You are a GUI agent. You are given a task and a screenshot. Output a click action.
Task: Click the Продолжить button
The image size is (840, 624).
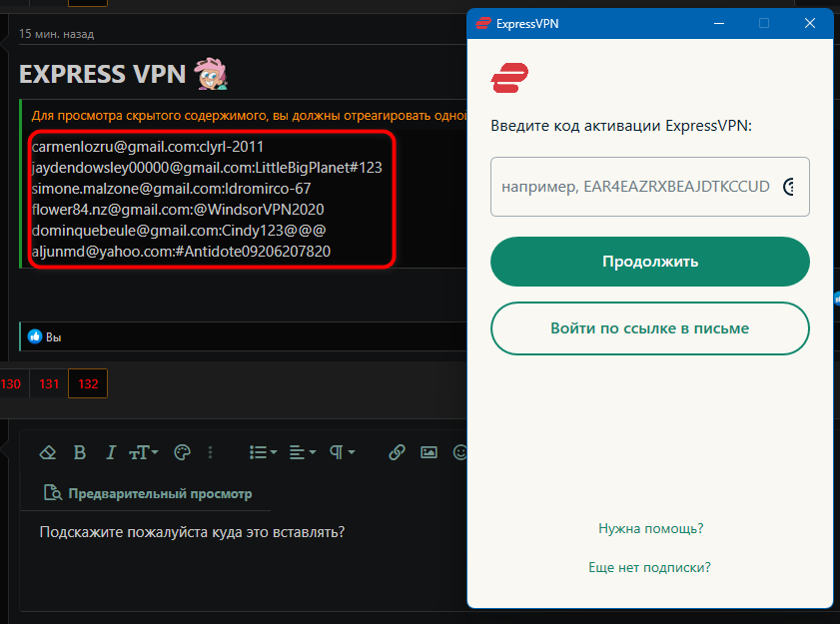click(650, 262)
